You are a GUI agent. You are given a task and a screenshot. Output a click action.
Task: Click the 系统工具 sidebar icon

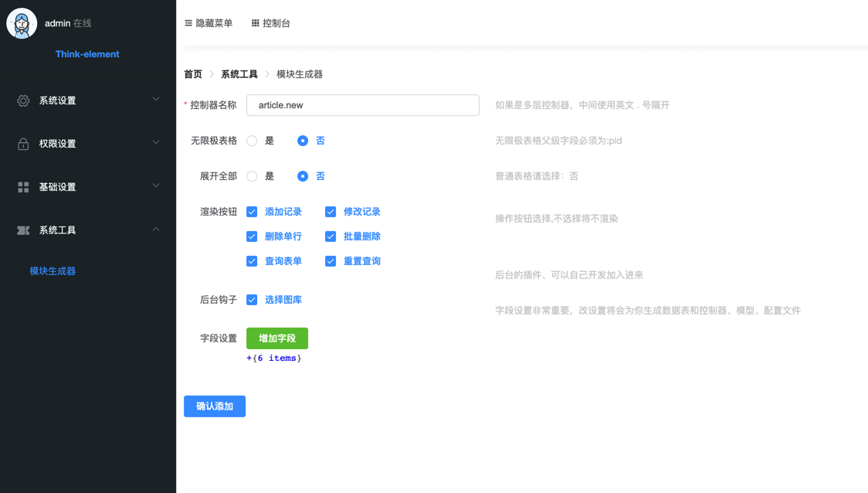[x=23, y=230]
